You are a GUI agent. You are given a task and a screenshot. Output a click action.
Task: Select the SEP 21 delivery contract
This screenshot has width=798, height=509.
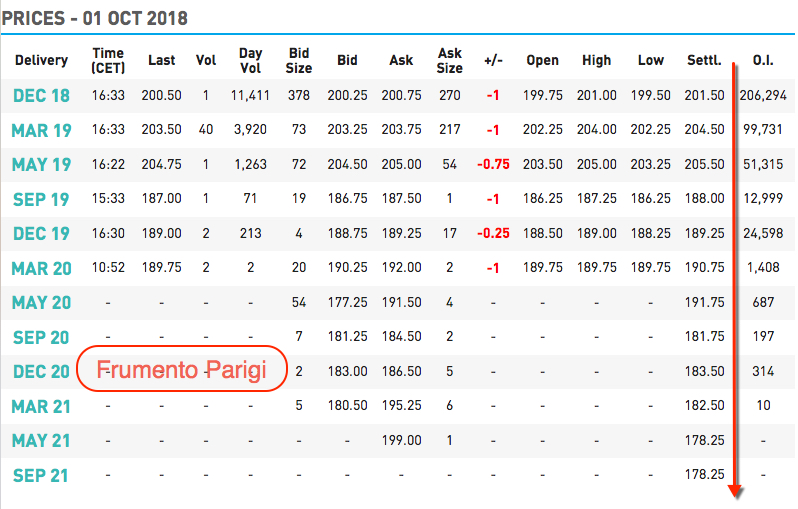(40, 475)
